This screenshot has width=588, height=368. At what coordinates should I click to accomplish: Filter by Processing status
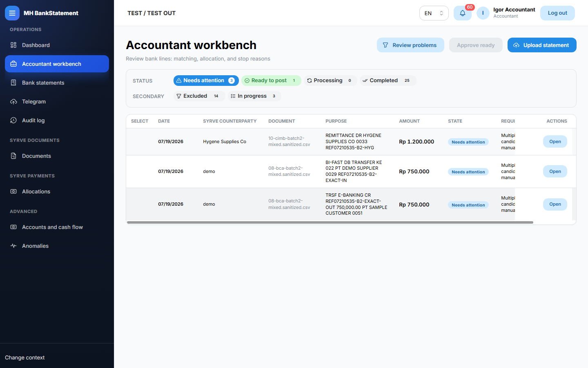pyautogui.click(x=330, y=81)
